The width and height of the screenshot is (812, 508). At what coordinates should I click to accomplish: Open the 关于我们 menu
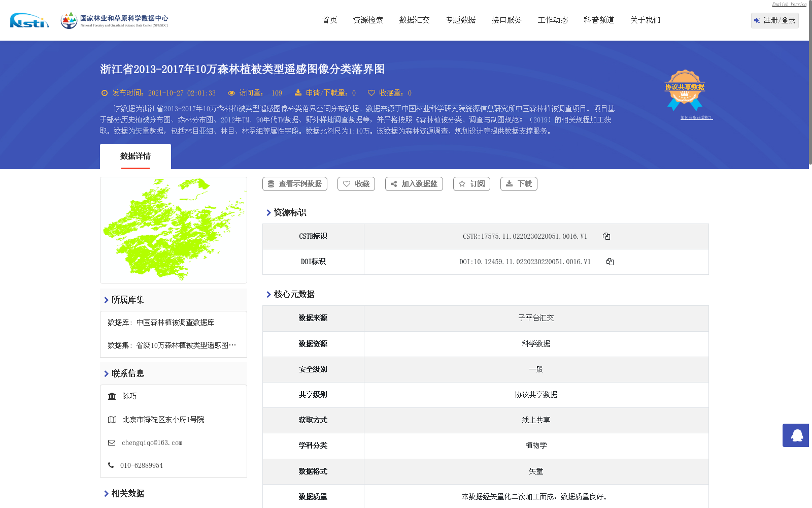(x=645, y=20)
